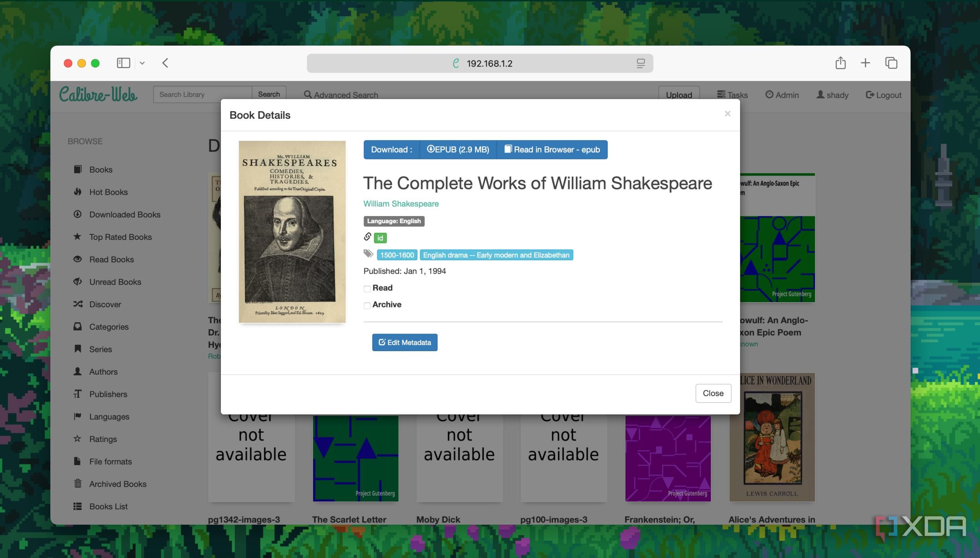The image size is (980, 558).
Task: Click the Read Books eye icon
Action: [78, 259]
